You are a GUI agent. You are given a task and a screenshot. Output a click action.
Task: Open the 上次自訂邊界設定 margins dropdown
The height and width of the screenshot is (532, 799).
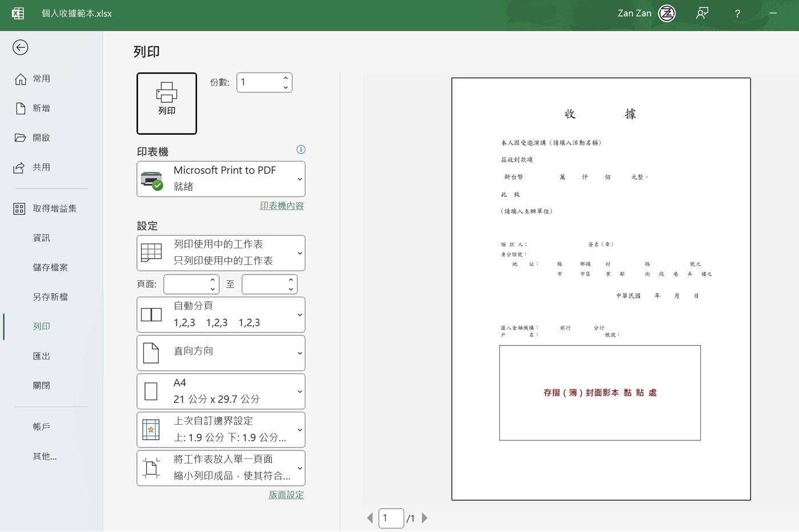pos(221,429)
